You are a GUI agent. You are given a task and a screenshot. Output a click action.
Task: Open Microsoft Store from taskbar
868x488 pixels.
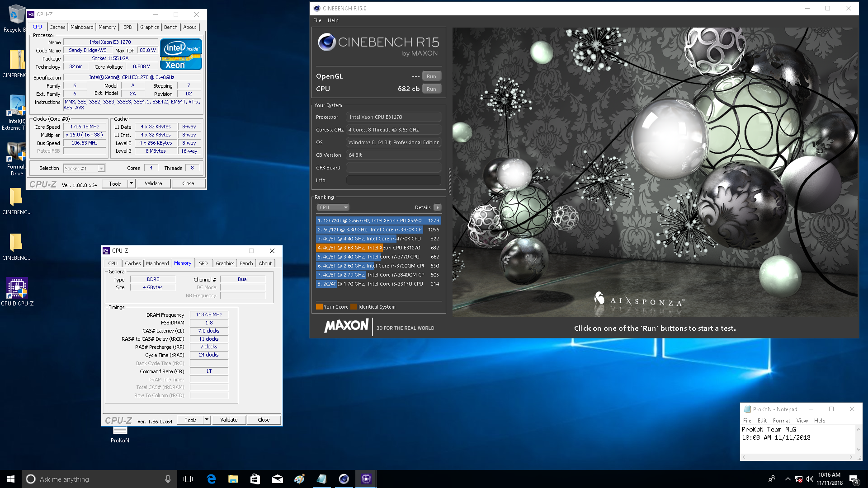(x=255, y=479)
